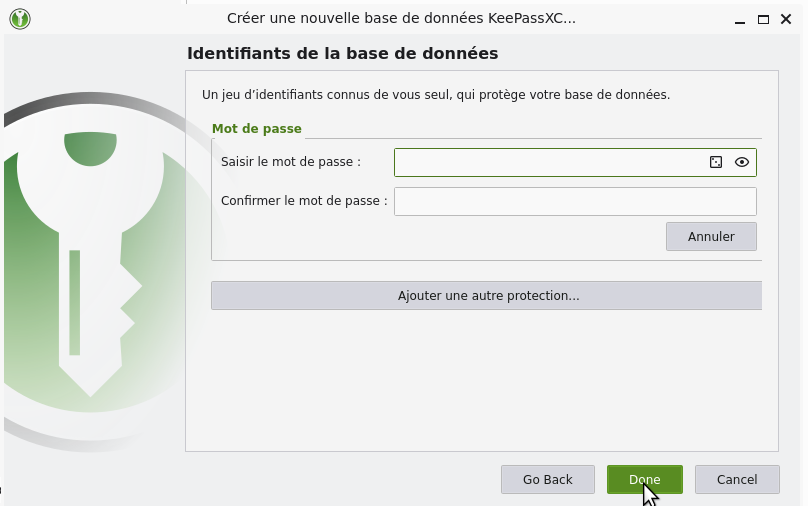Go Back to the previous wizard step

point(547,480)
